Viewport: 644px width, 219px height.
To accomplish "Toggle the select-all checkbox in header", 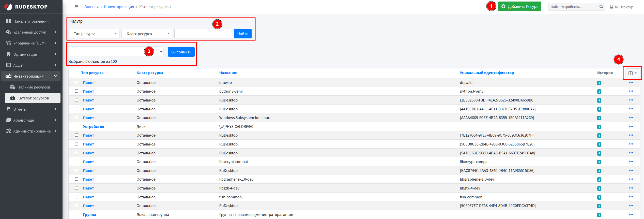I will [76, 72].
